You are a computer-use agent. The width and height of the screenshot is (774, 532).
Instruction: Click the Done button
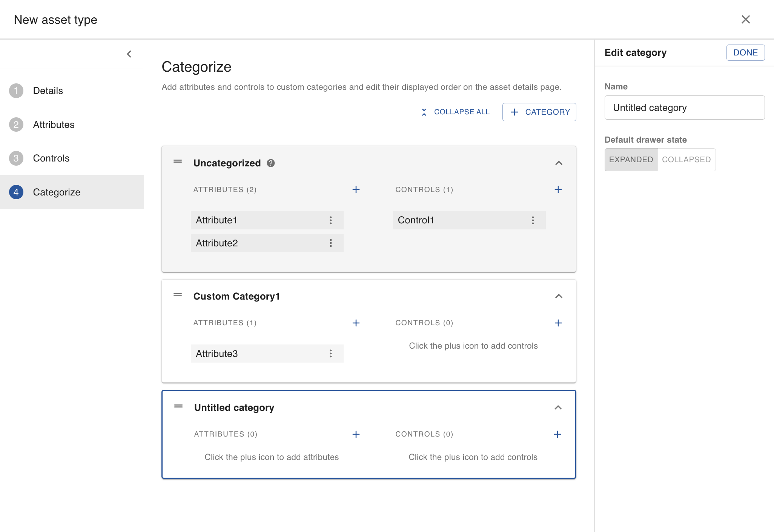(x=745, y=52)
